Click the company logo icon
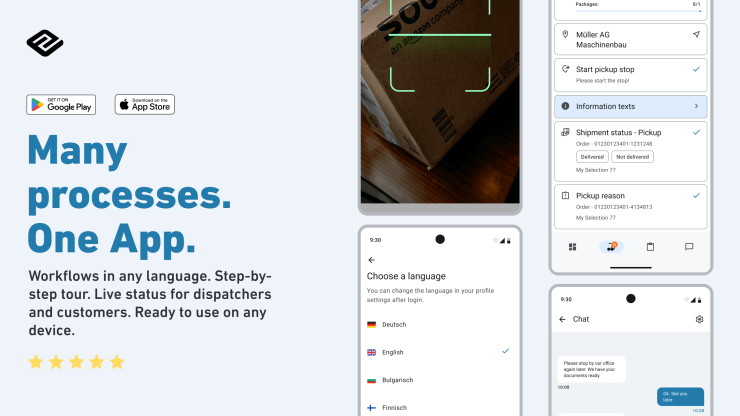Viewport: 740px width, 416px height. click(45, 43)
